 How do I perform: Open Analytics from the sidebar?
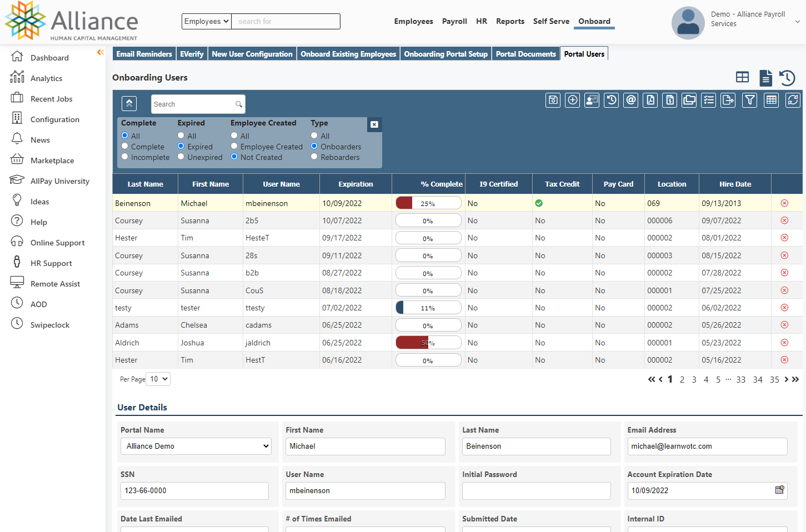pos(46,78)
